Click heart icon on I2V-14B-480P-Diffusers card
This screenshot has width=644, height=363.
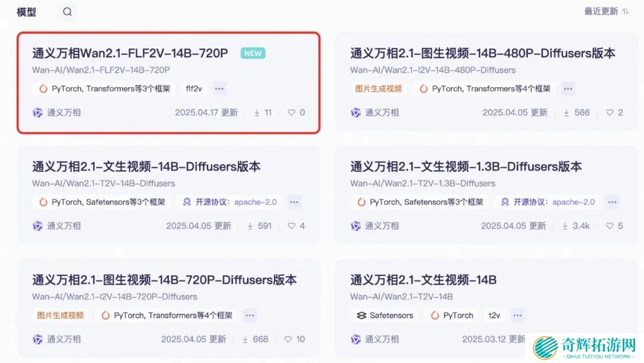click(609, 112)
